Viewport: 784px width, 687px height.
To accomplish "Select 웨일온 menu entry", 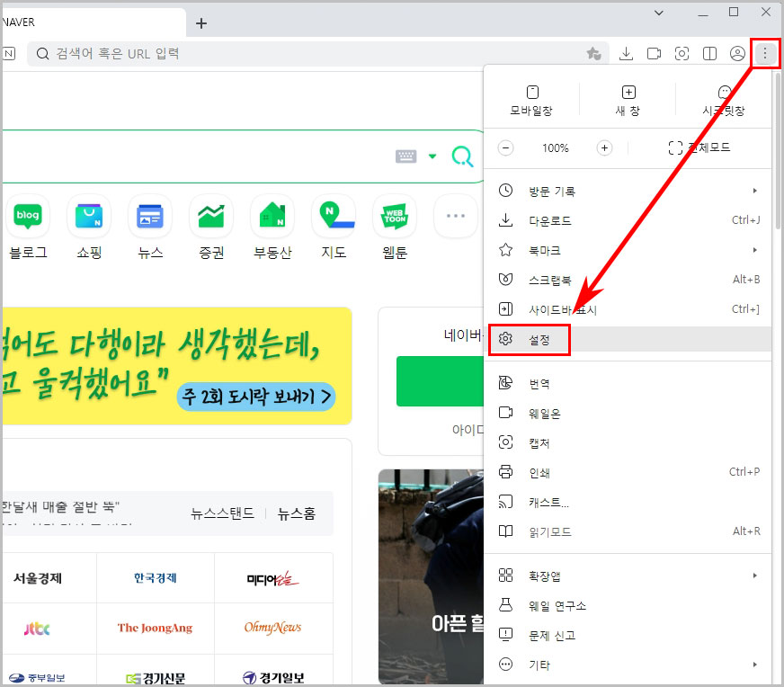I will pos(628,413).
